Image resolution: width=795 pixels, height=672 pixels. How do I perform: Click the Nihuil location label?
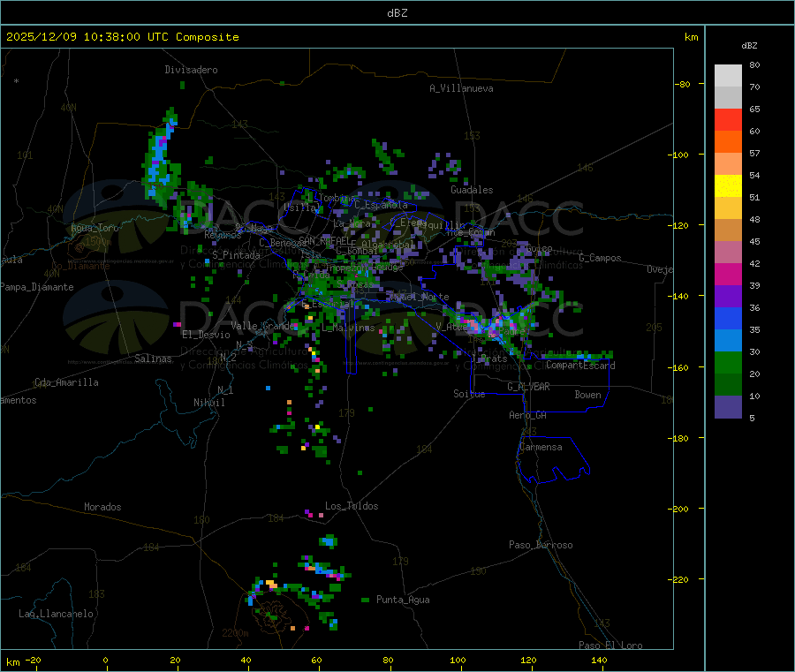pos(209,403)
